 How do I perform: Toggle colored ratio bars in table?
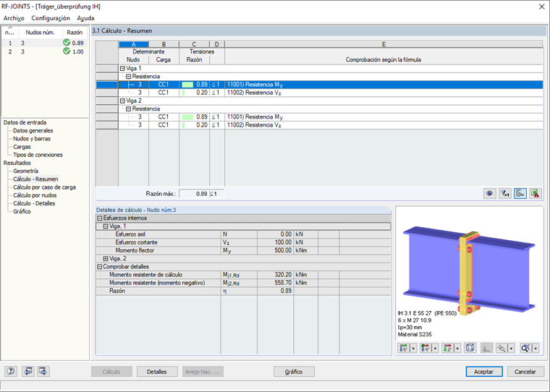coord(520,193)
